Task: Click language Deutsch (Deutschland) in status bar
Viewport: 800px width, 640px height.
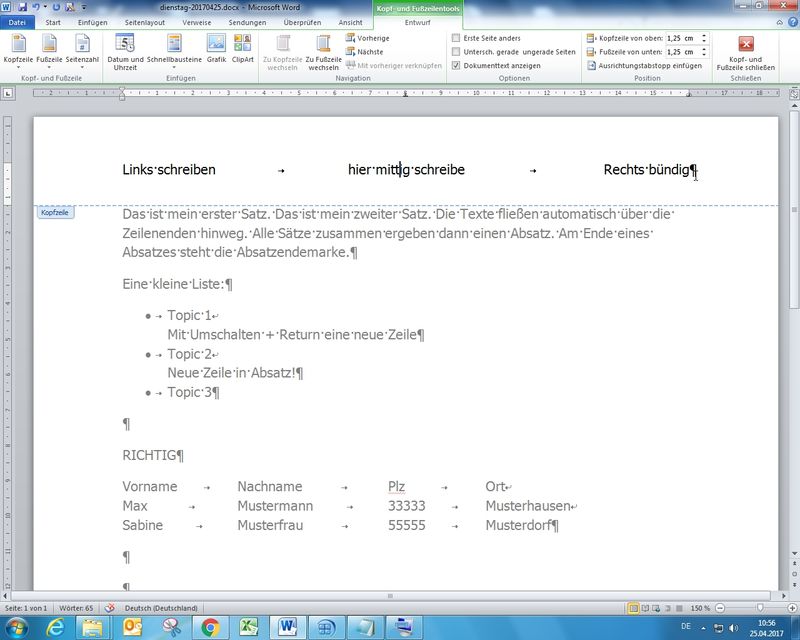Action: pyautogui.click(x=160, y=608)
